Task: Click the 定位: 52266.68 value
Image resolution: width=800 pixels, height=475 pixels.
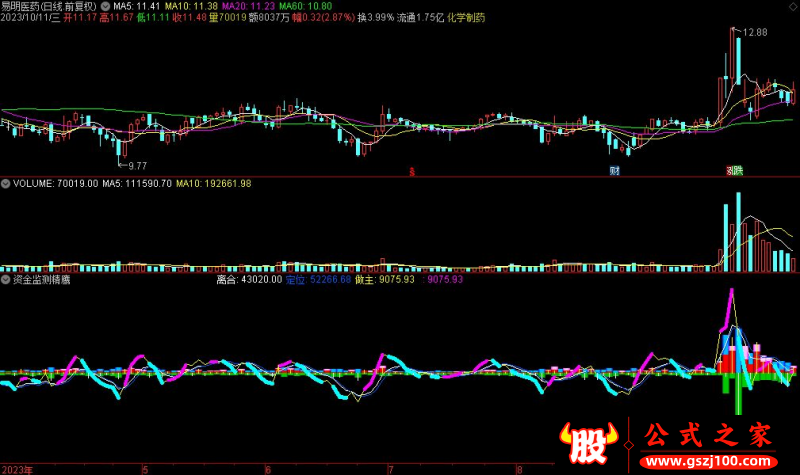Action: [x=318, y=280]
